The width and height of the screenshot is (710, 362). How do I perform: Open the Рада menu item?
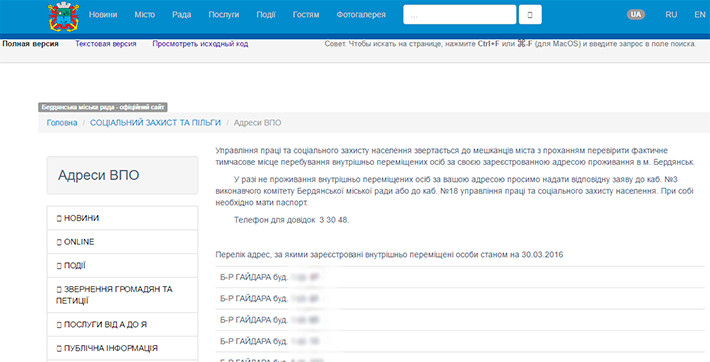[182, 14]
